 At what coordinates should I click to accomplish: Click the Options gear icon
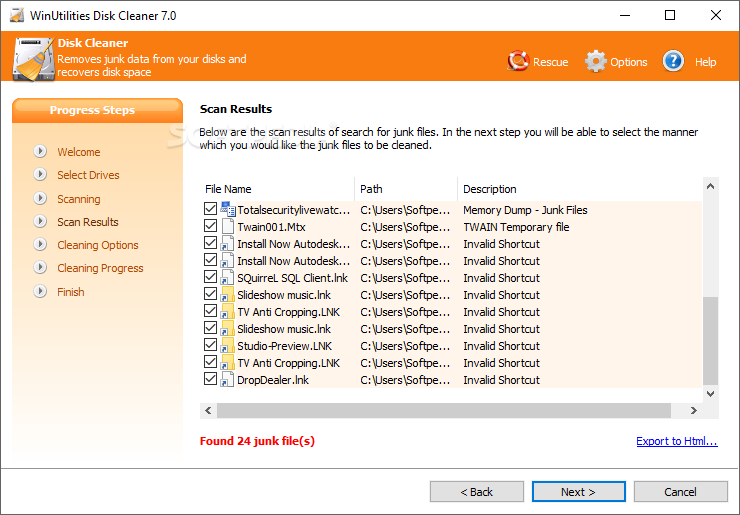pyautogui.click(x=596, y=61)
